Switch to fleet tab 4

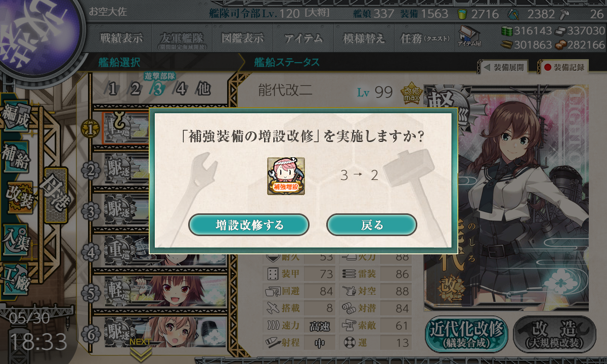click(x=181, y=89)
